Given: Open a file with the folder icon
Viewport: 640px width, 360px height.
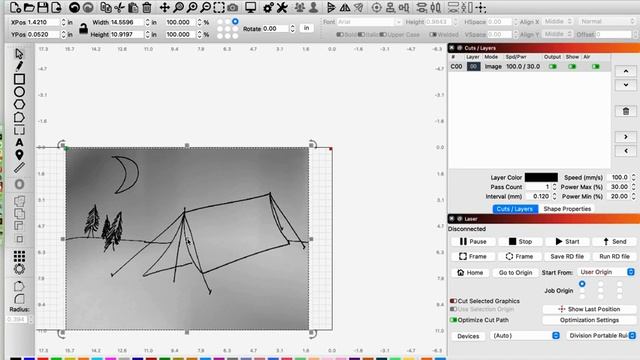Looking at the screenshot, I should (29, 7).
